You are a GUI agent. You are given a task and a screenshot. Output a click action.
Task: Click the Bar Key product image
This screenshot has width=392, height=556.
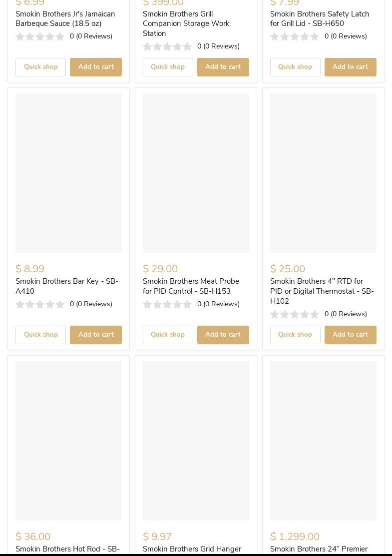tap(68, 173)
